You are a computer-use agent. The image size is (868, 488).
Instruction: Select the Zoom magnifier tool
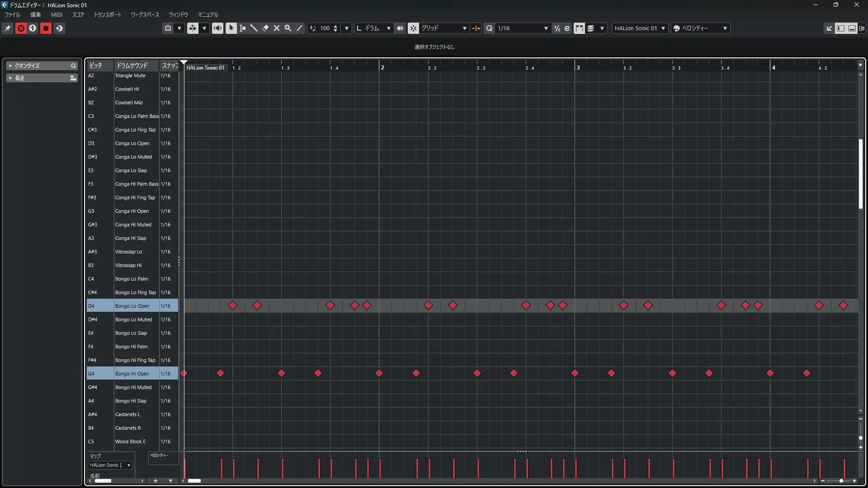[x=288, y=28]
